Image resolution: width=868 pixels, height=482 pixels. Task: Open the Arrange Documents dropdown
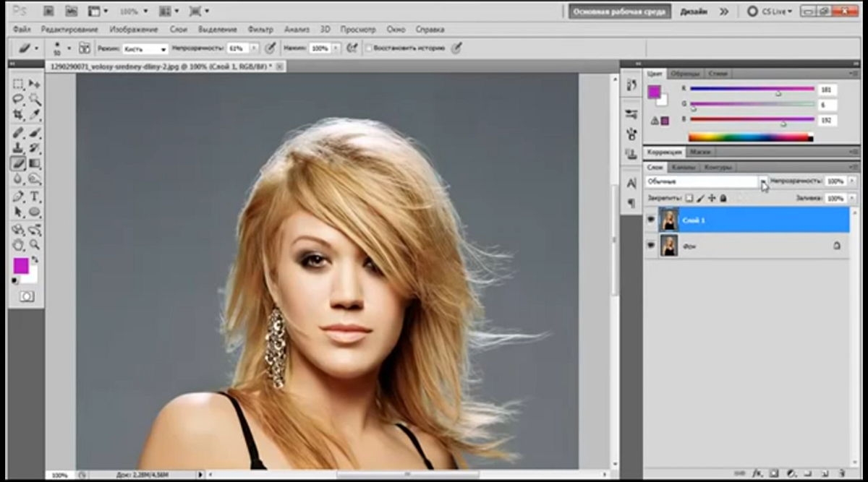[x=169, y=12]
